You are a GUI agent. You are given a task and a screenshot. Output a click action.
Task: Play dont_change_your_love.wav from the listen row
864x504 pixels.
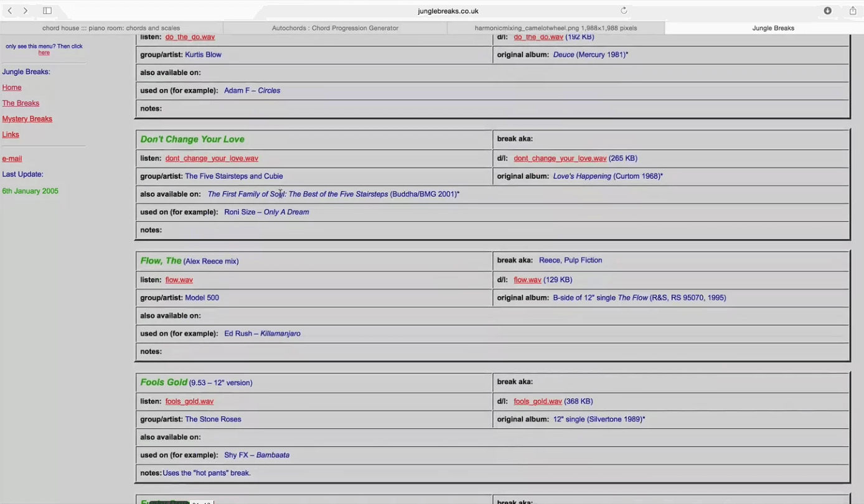(212, 159)
